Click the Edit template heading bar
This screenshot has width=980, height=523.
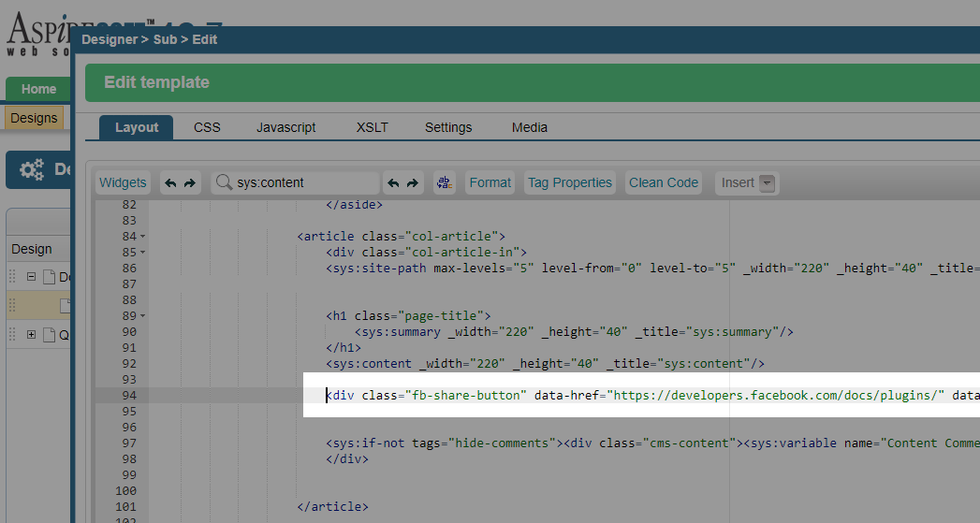tap(533, 82)
